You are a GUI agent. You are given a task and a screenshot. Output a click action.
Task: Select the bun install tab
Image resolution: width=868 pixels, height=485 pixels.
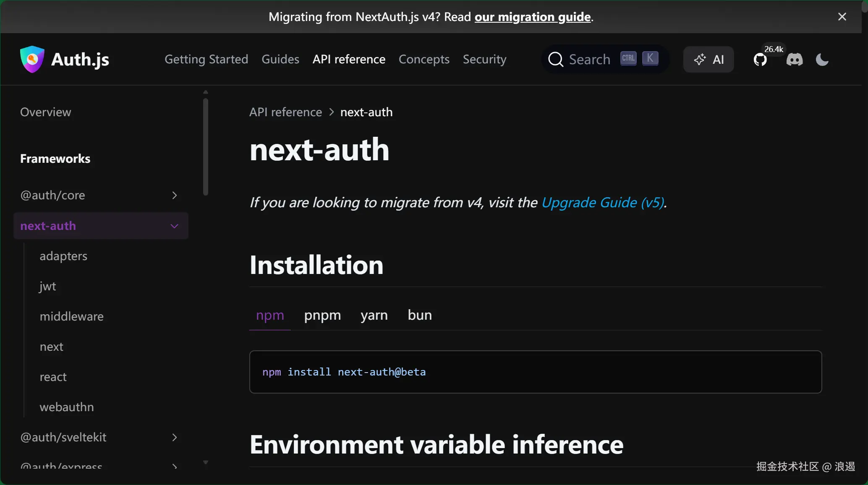420,315
